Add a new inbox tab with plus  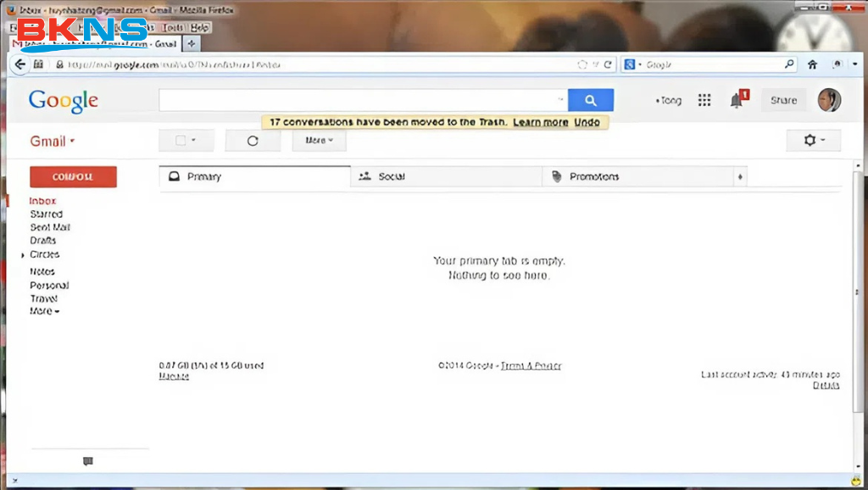(741, 176)
